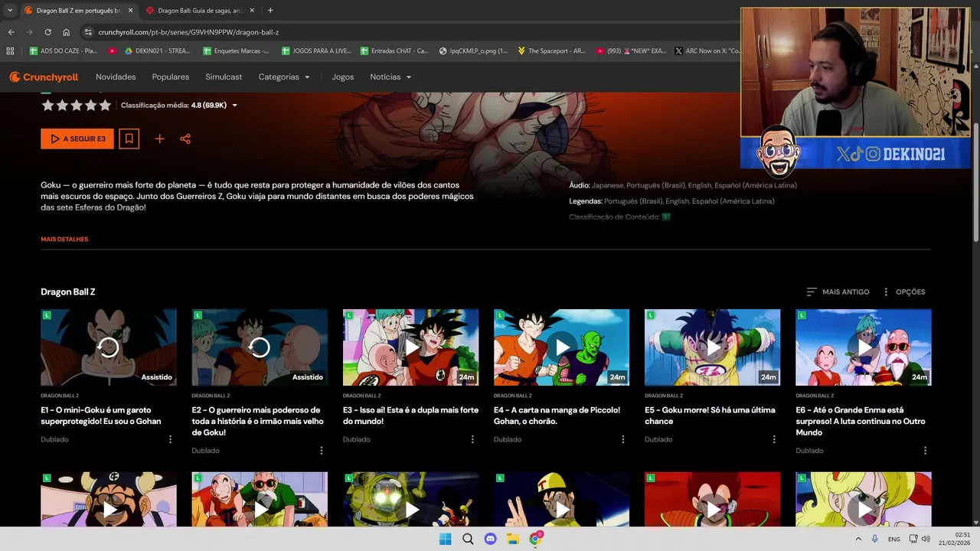Go back in browser history
Viewport: 980px width, 551px height.
tap(11, 32)
